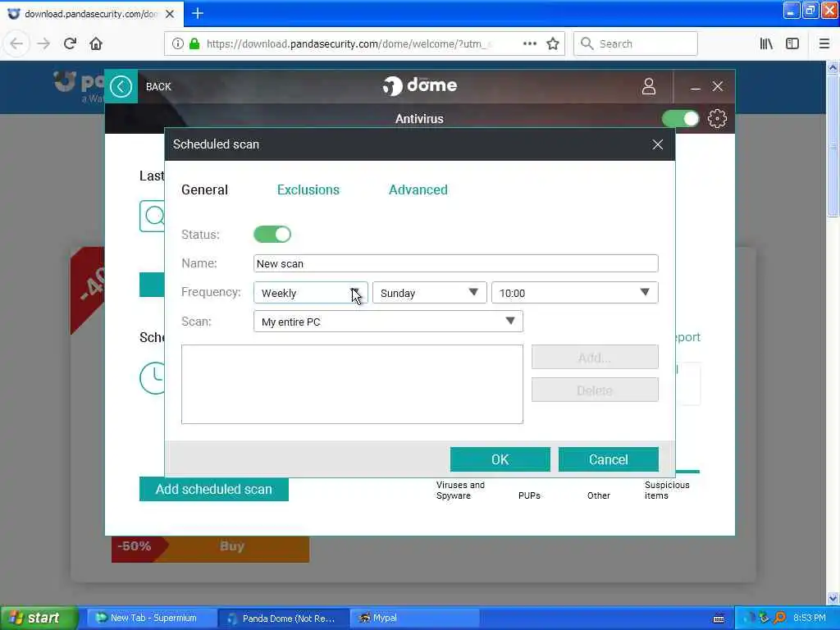Go to the browser Home icon
This screenshot has height=630, width=840.
click(96, 43)
